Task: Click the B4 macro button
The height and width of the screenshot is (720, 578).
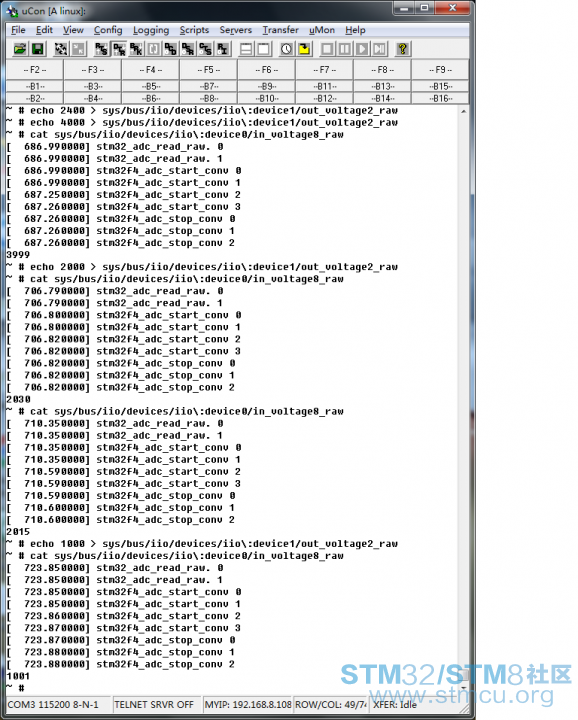Action: point(93,98)
